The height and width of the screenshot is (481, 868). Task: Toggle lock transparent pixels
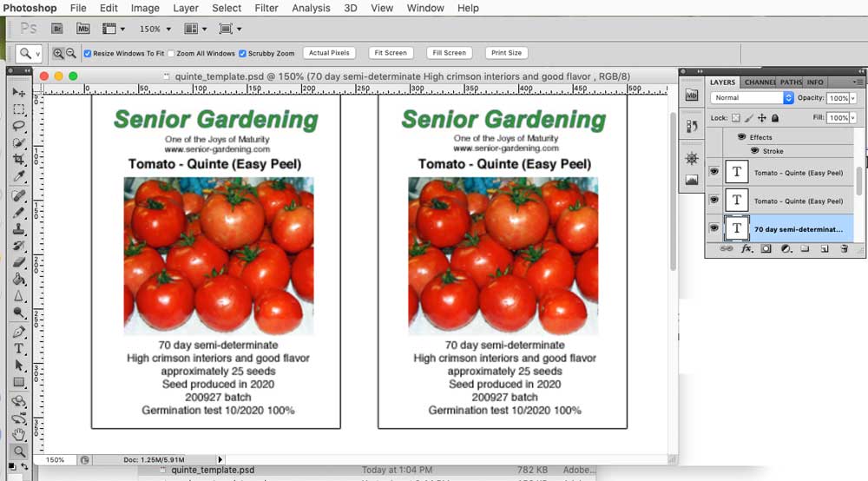tap(736, 118)
